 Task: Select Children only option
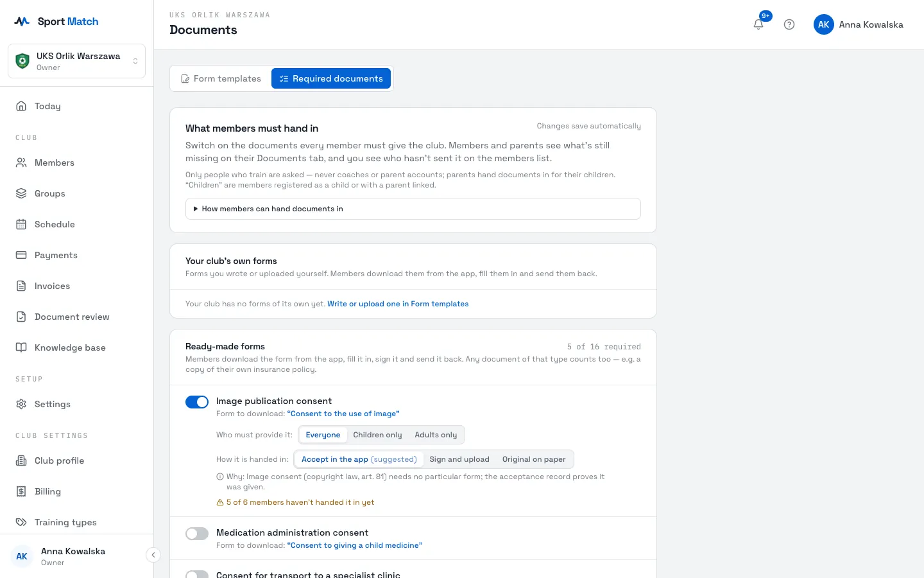tap(377, 435)
